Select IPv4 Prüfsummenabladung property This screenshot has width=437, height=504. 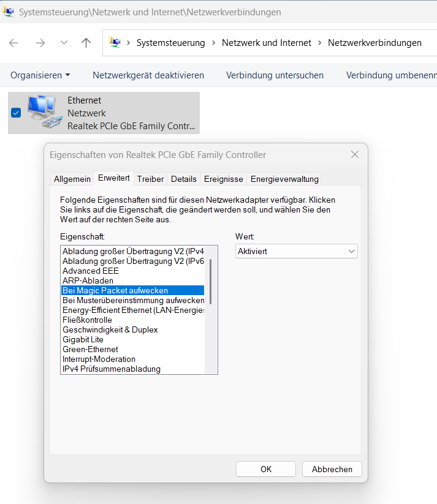[133, 369]
